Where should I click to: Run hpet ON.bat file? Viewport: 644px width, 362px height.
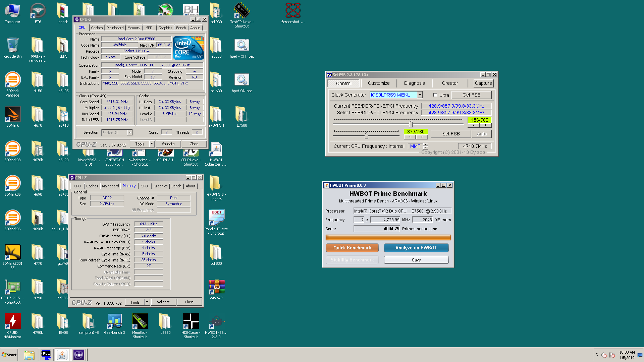pyautogui.click(x=242, y=83)
